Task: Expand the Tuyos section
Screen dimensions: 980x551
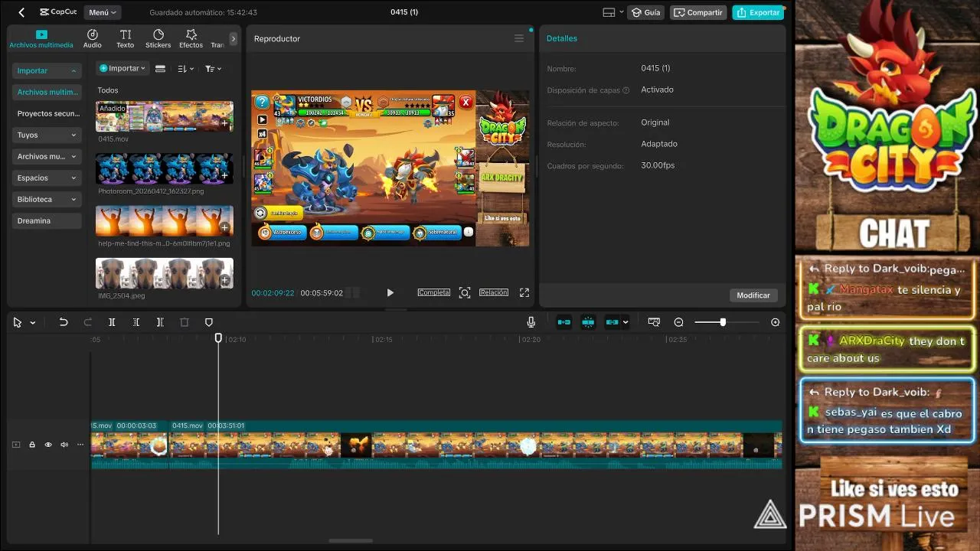Action: click(47, 135)
